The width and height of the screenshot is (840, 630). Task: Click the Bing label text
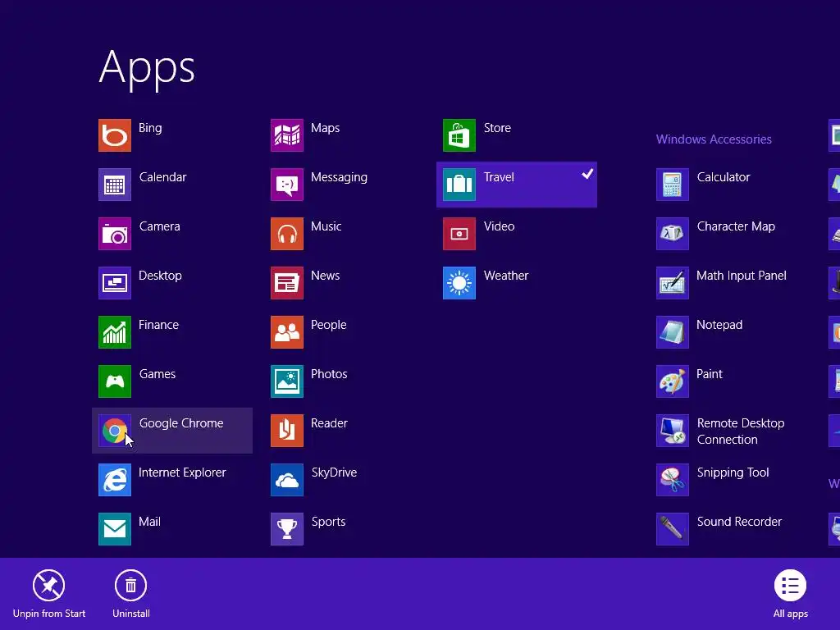point(150,128)
